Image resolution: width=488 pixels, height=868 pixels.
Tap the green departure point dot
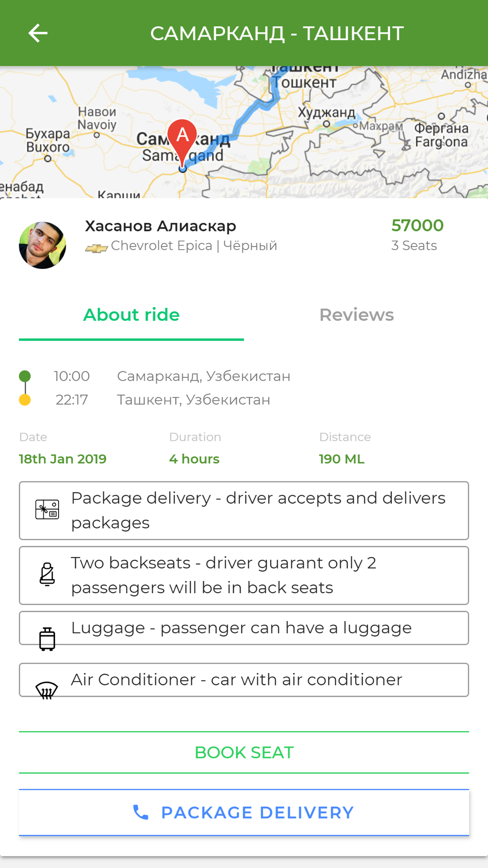point(25,376)
